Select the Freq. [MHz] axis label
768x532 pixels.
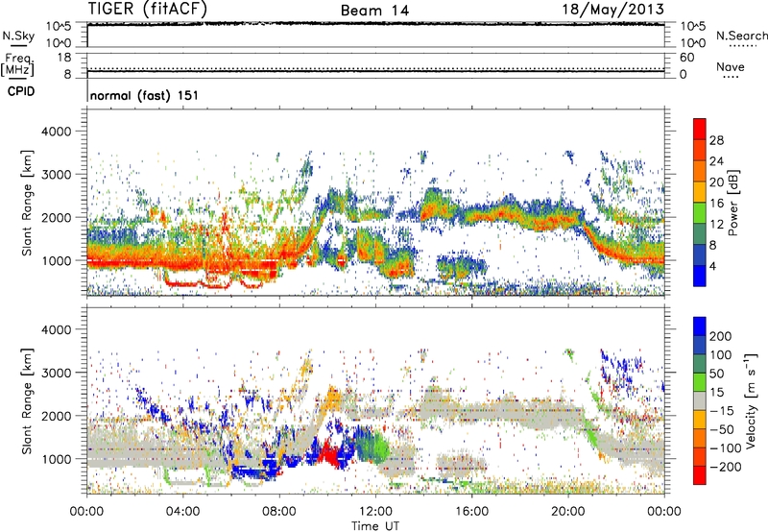(17, 64)
